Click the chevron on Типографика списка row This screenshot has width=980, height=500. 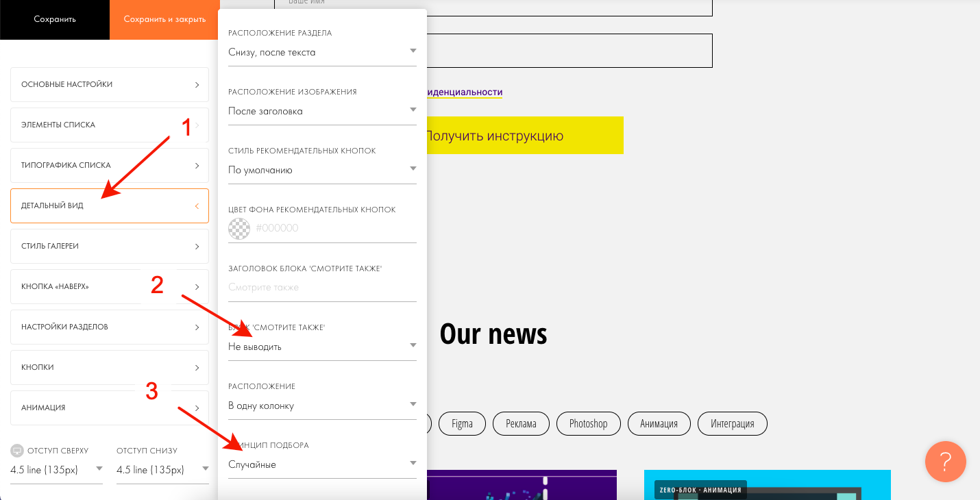click(197, 166)
